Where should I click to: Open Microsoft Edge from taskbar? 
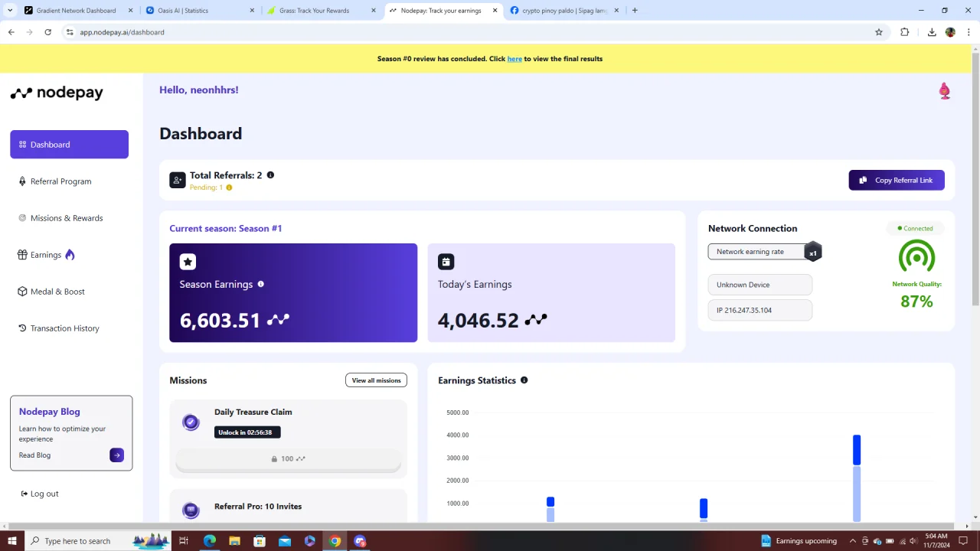[209, 541]
